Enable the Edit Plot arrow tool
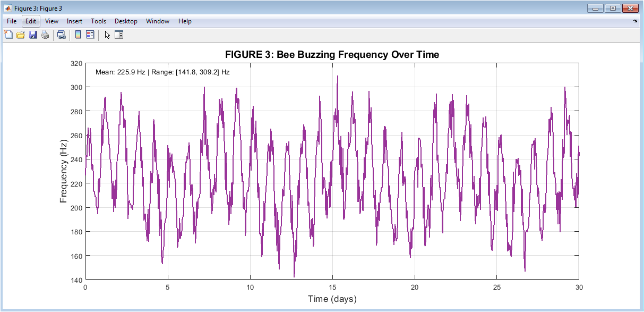This screenshot has width=644, height=312. tap(107, 35)
